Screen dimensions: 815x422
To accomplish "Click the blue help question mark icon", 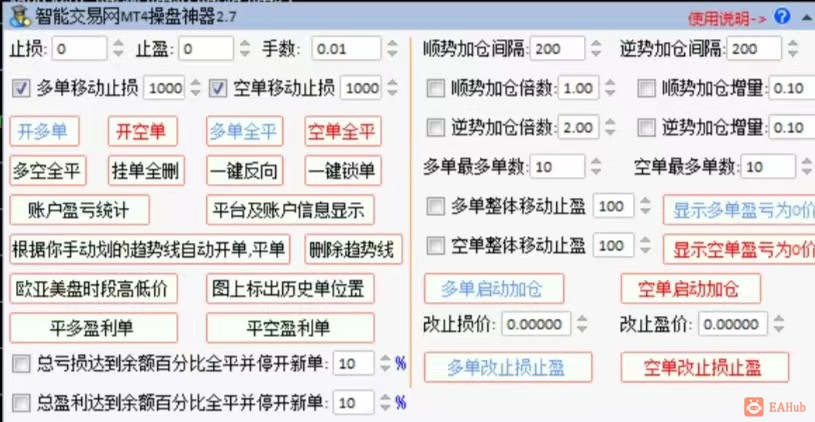I will pos(781,17).
